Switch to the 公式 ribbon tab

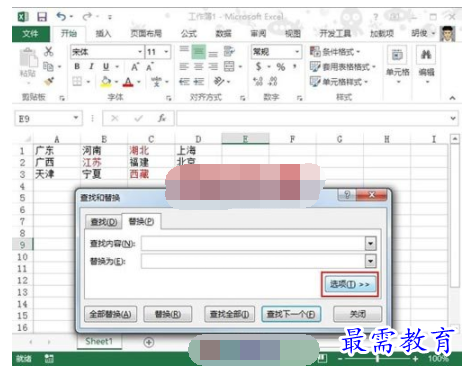[x=189, y=33]
